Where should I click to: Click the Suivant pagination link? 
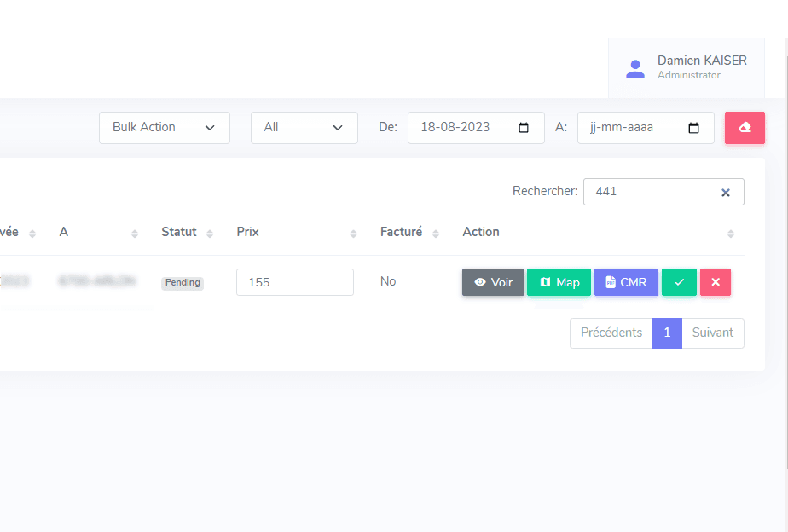pyautogui.click(x=713, y=333)
